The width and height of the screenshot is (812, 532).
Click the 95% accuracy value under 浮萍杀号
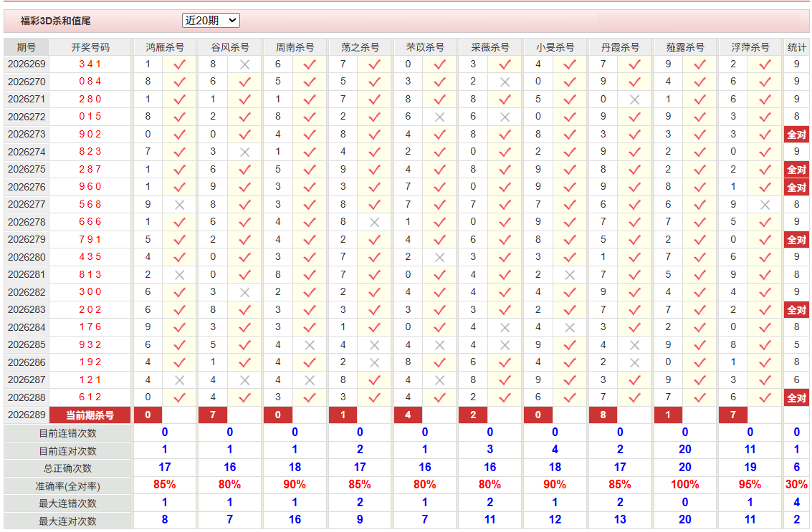coord(750,485)
